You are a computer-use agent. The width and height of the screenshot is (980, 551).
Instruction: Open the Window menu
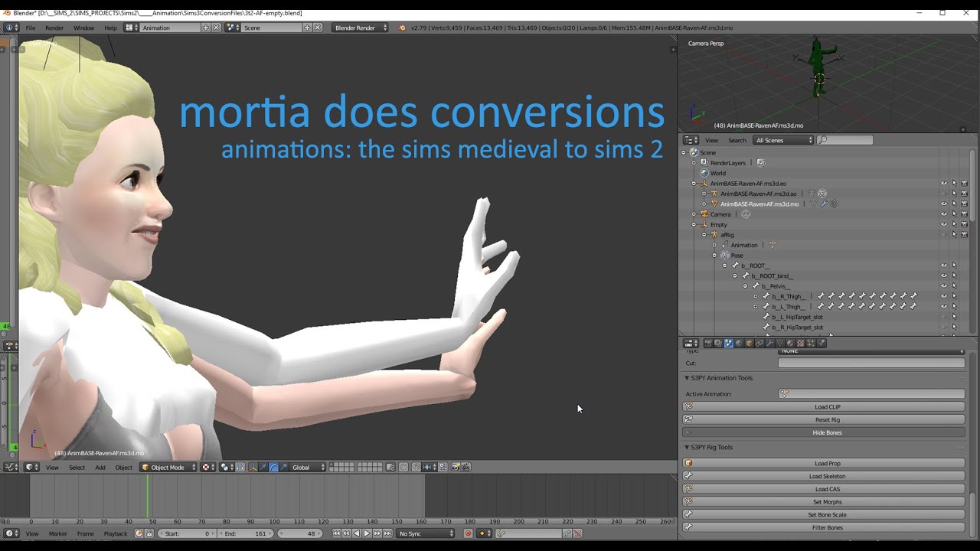click(83, 28)
